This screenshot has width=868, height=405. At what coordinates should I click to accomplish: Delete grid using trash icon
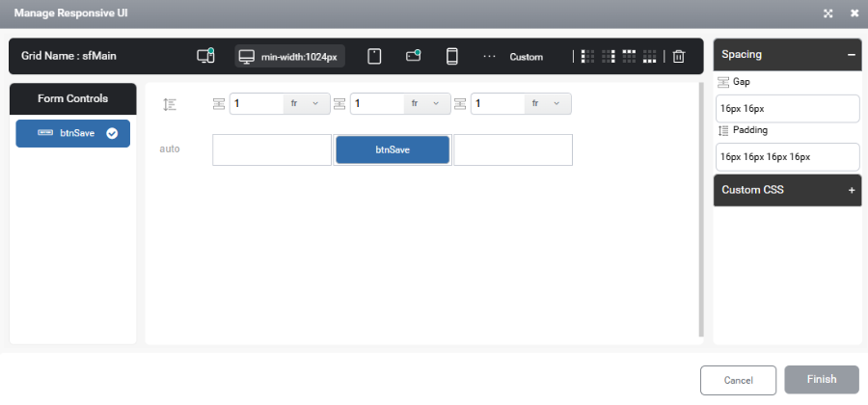click(x=679, y=57)
